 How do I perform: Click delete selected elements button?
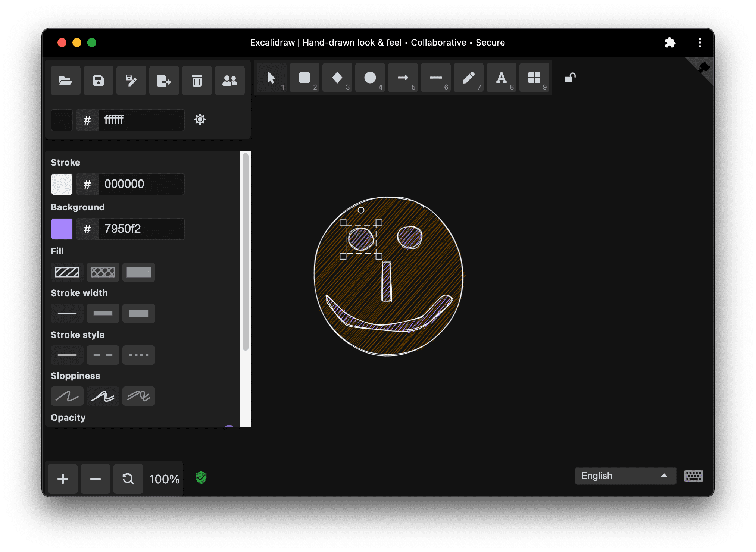tap(197, 79)
